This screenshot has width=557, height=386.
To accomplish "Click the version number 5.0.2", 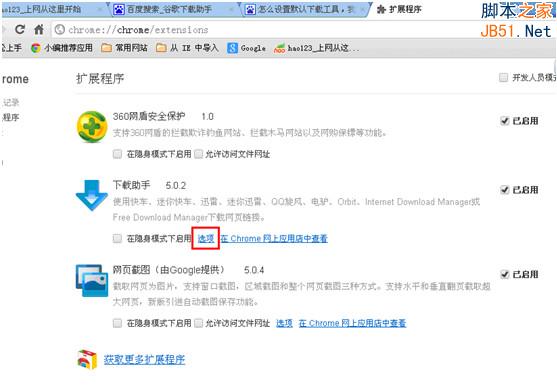I will pyautogui.click(x=176, y=185).
